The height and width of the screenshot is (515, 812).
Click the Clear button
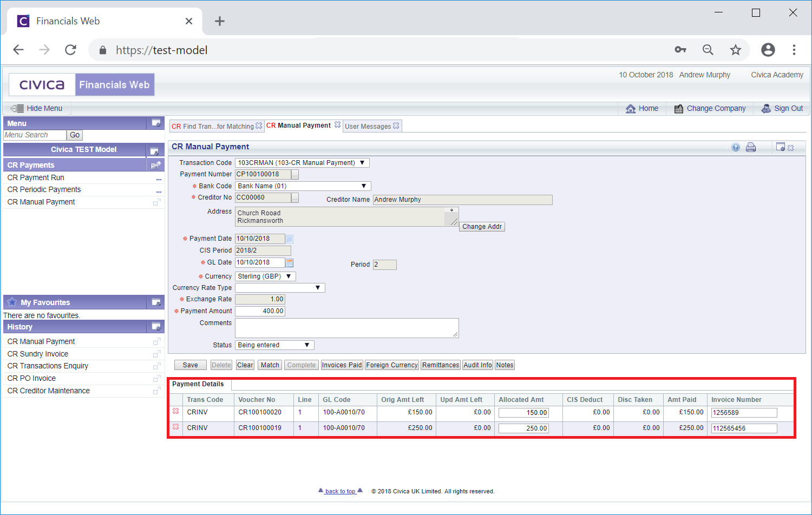pos(245,365)
